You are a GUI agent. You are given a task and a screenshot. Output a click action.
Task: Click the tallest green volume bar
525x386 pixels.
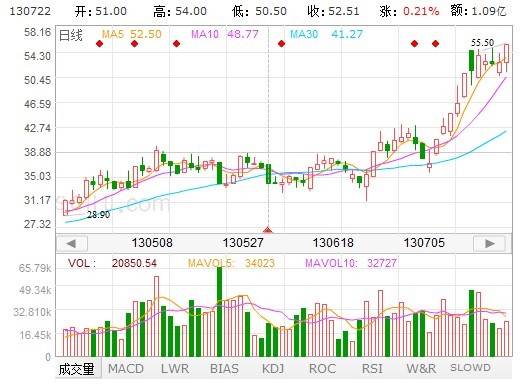click(220, 312)
